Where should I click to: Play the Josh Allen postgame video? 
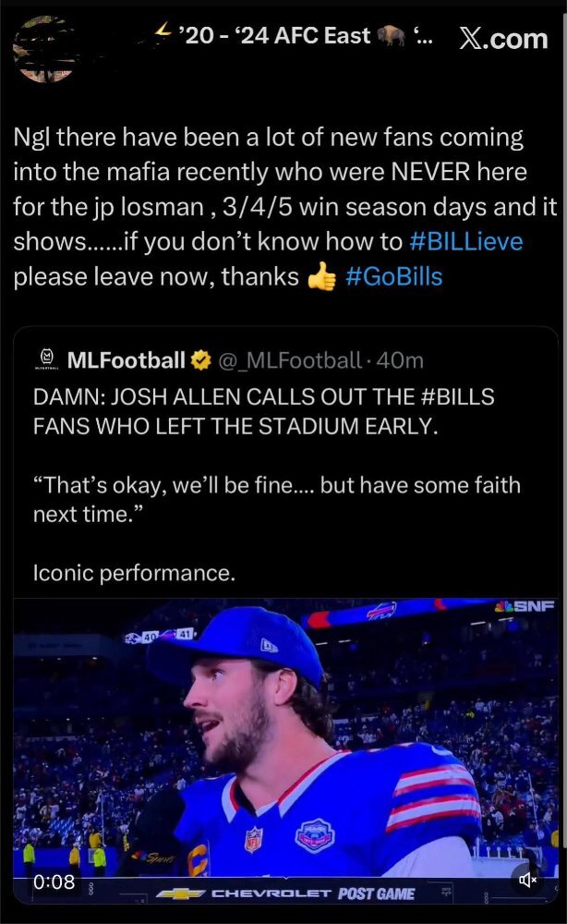coord(285,739)
